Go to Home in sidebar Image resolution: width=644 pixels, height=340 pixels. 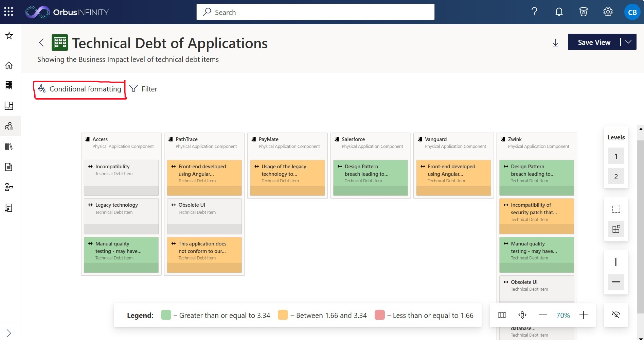coord(9,65)
